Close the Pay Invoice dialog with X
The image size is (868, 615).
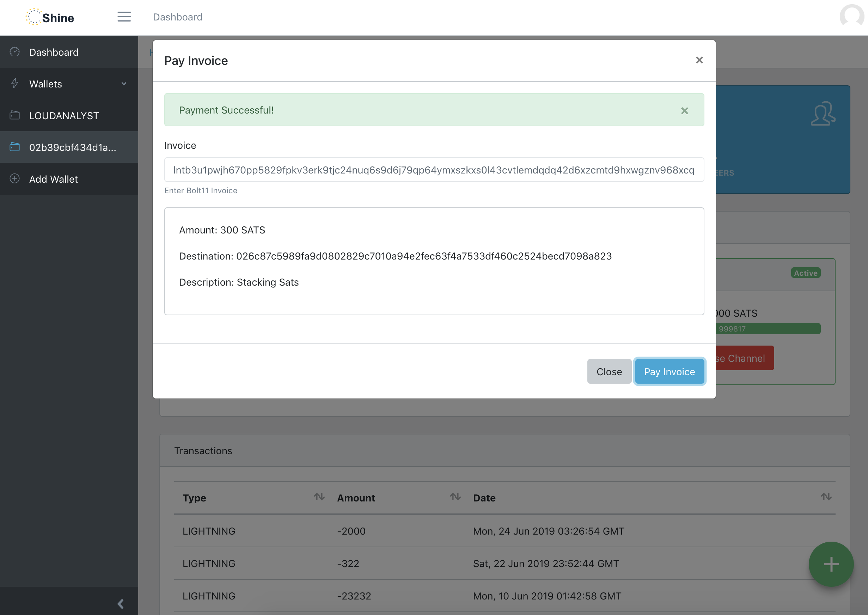click(699, 60)
